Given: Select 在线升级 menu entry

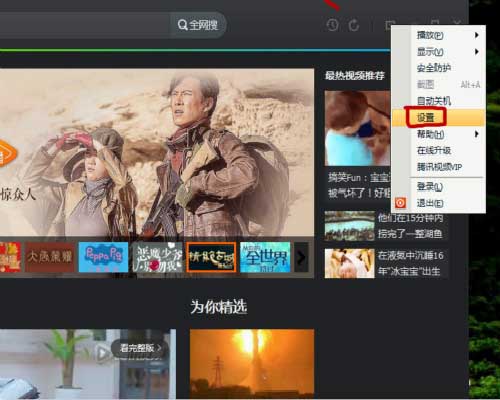Looking at the screenshot, I should click(439, 150).
